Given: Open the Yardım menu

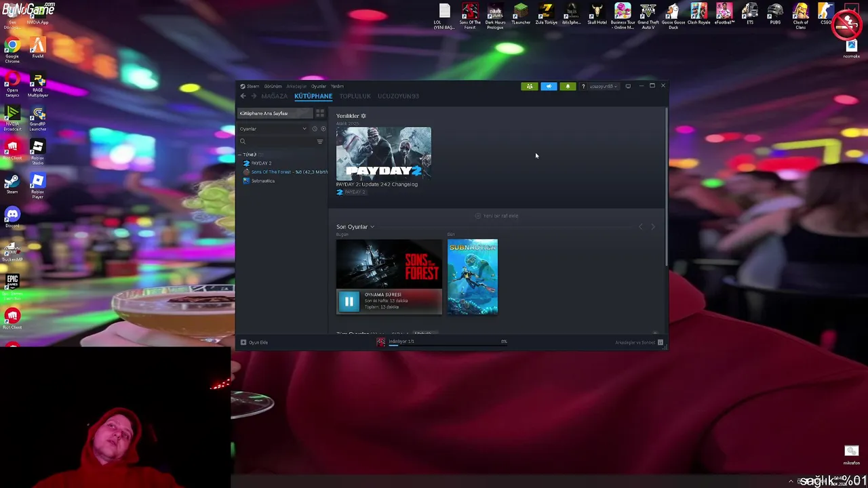Looking at the screenshot, I should [x=337, y=86].
